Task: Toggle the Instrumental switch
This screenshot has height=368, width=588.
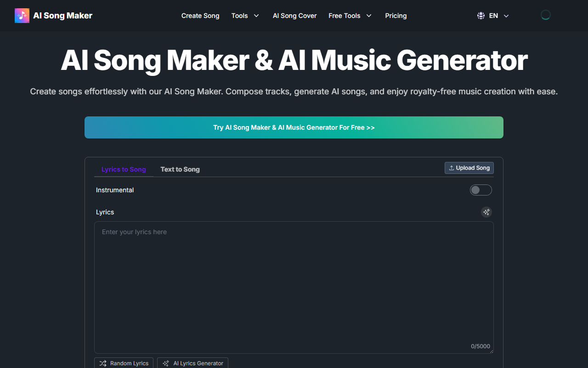Action: [481, 190]
